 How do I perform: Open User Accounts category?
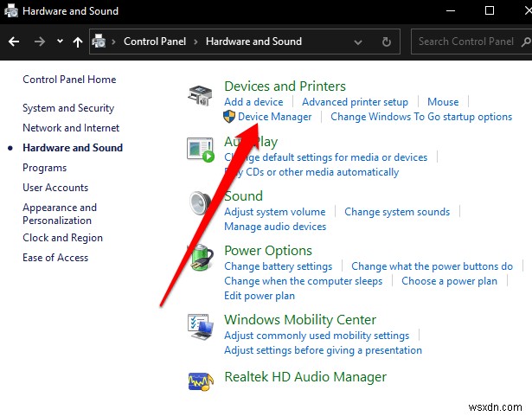[55, 188]
